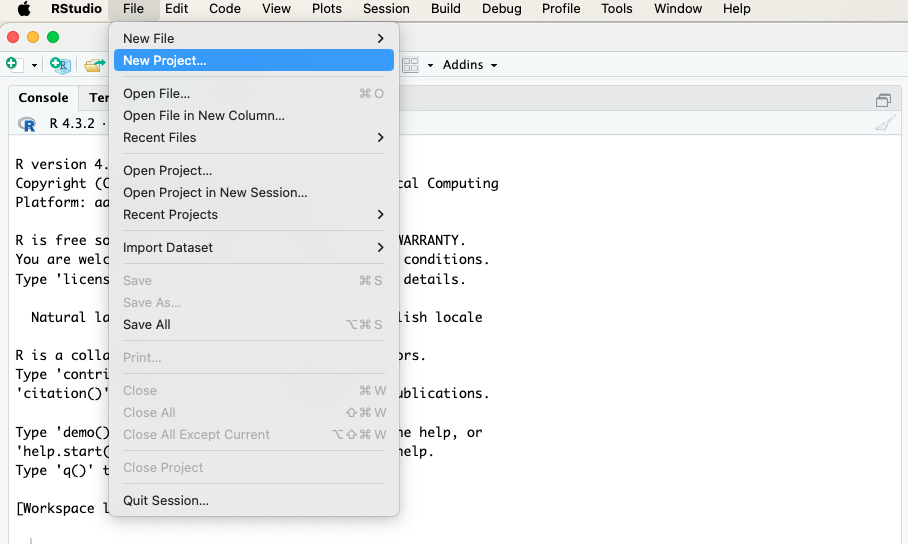Viewport: 908px width, 544px height.
Task: Open the Plots menu in menu bar
Action: (x=326, y=9)
